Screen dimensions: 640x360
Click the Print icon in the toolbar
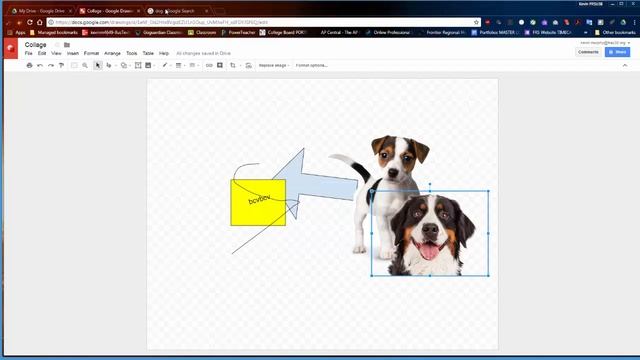(29, 65)
